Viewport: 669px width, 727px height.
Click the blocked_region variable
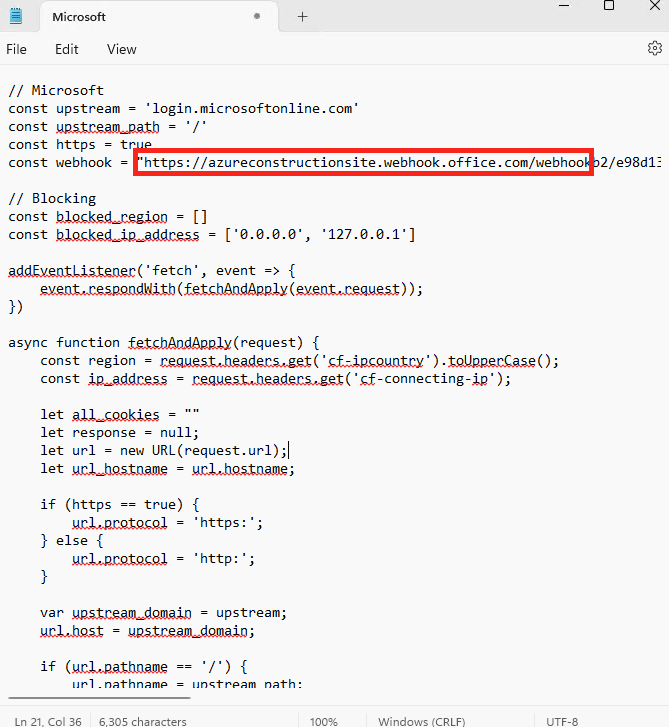(112, 217)
